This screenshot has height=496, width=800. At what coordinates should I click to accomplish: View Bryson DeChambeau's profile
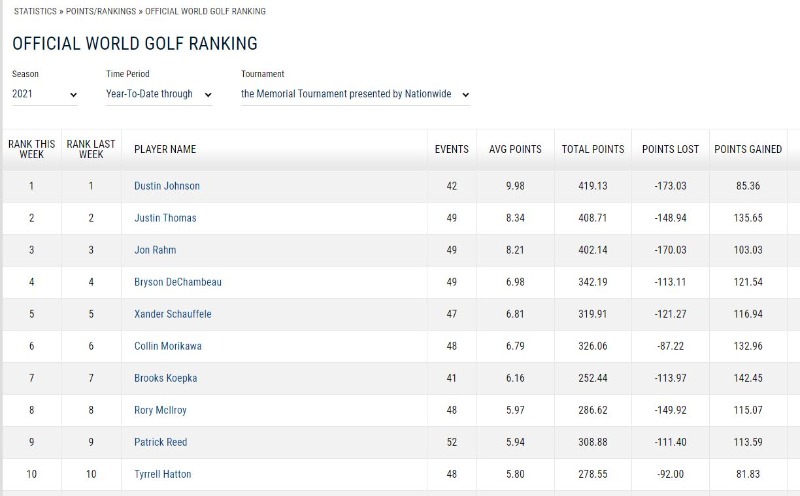coord(178,282)
